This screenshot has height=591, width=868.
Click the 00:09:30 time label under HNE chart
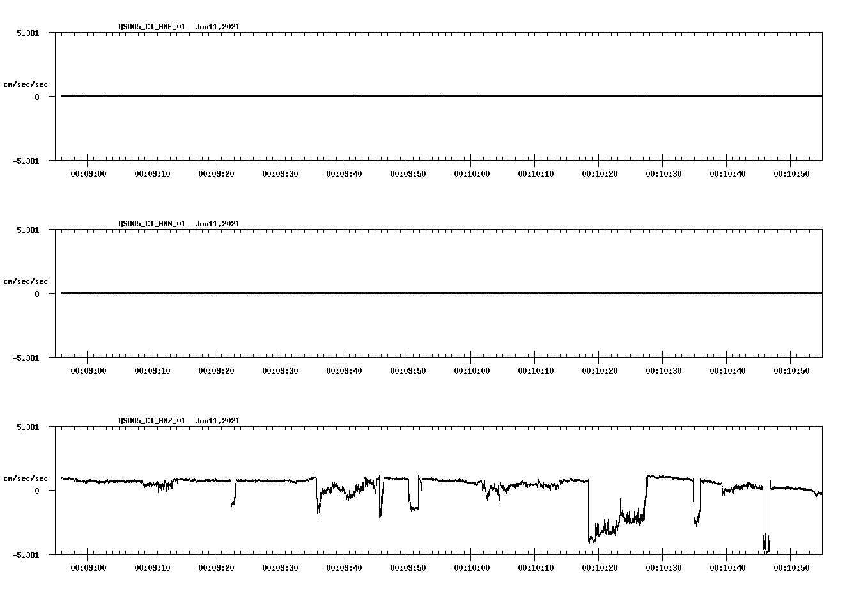pyautogui.click(x=280, y=174)
